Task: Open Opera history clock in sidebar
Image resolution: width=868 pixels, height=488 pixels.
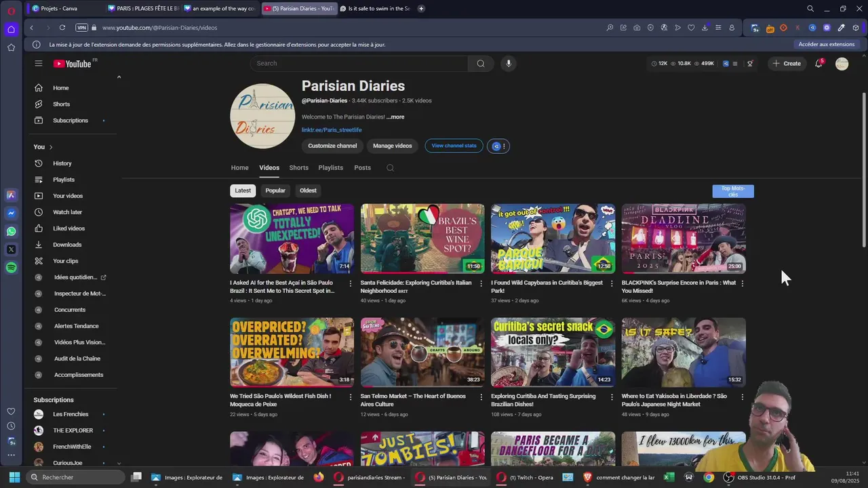Action: point(11,426)
